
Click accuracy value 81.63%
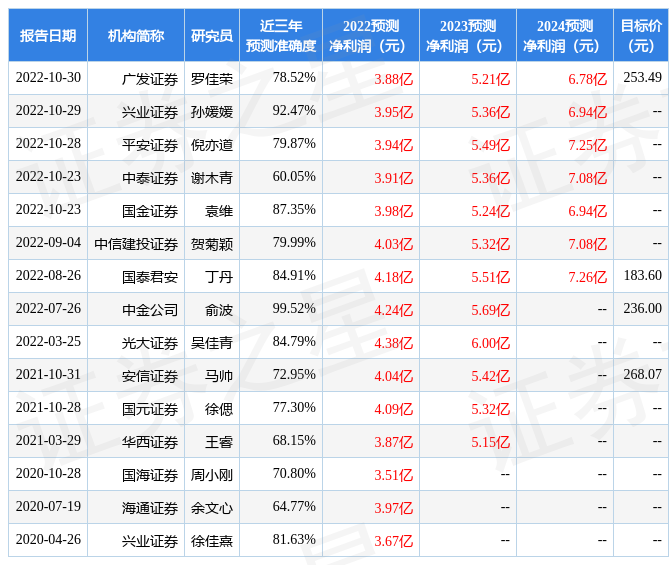[x=294, y=540]
